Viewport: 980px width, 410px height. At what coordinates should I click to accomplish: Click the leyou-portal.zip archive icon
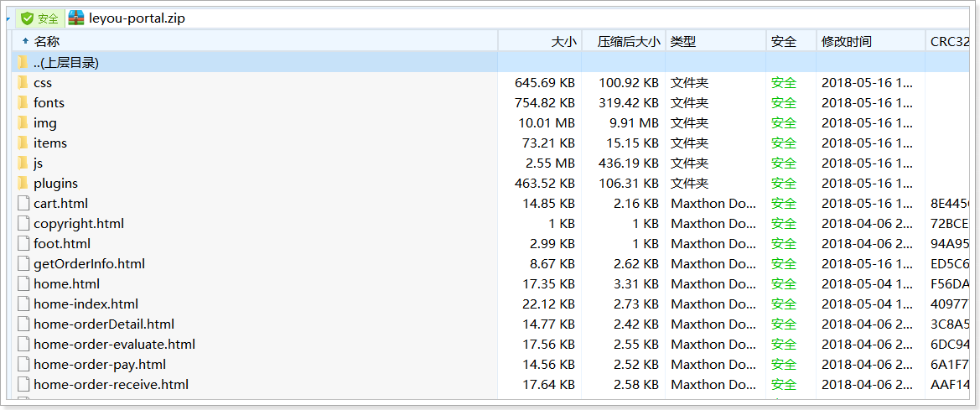76,18
